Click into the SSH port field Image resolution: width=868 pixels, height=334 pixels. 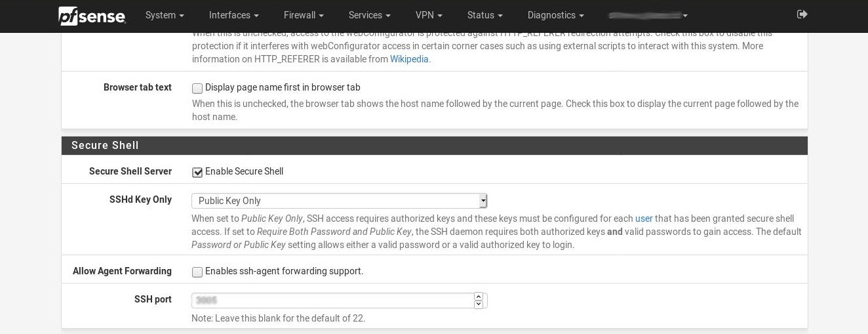(x=332, y=301)
